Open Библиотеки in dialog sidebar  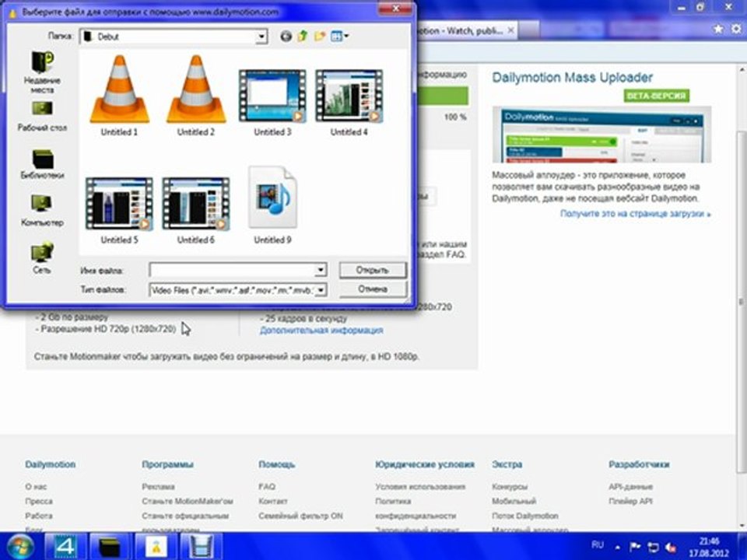[42, 164]
